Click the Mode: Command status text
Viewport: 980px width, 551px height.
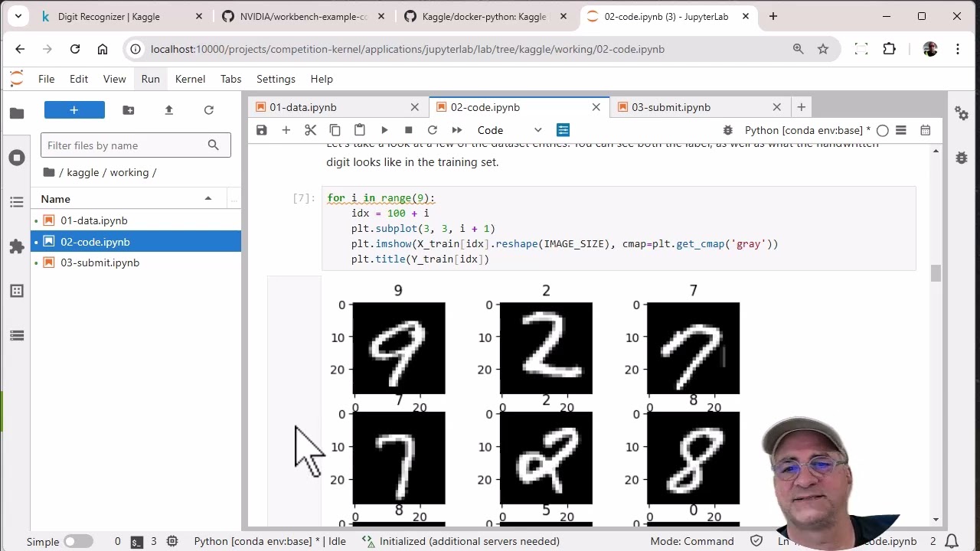(x=692, y=541)
